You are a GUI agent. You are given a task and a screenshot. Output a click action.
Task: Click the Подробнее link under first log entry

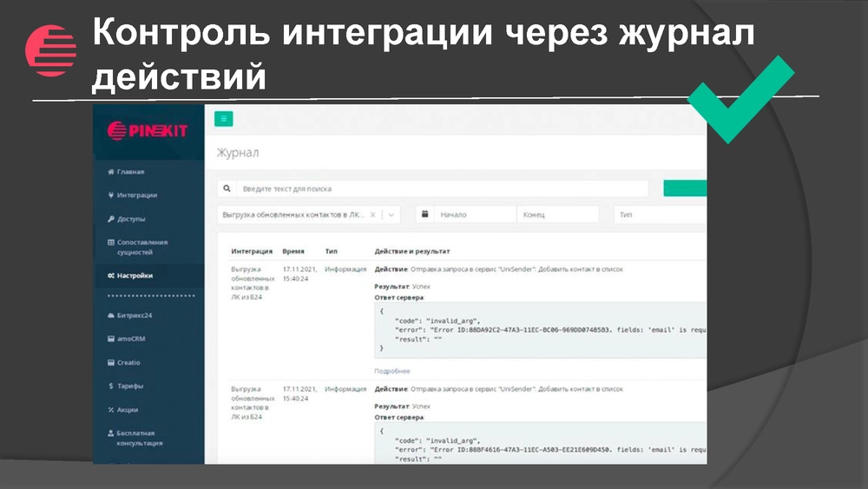tap(391, 371)
